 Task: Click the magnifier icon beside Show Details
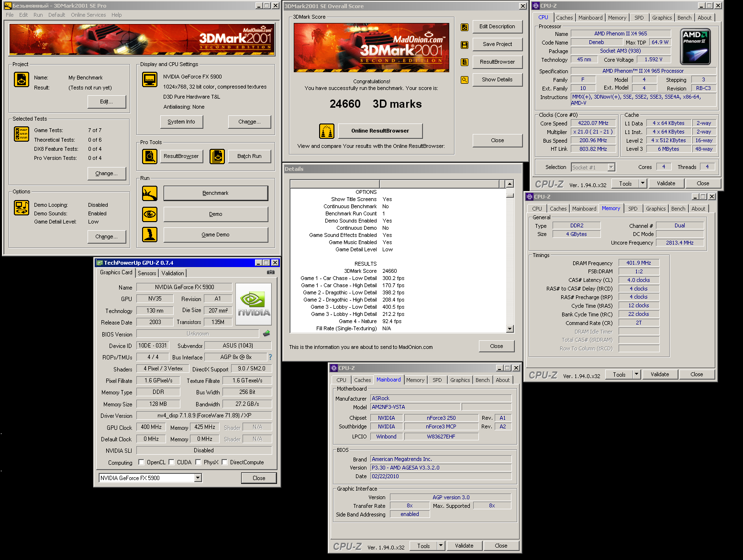(x=464, y=80)
